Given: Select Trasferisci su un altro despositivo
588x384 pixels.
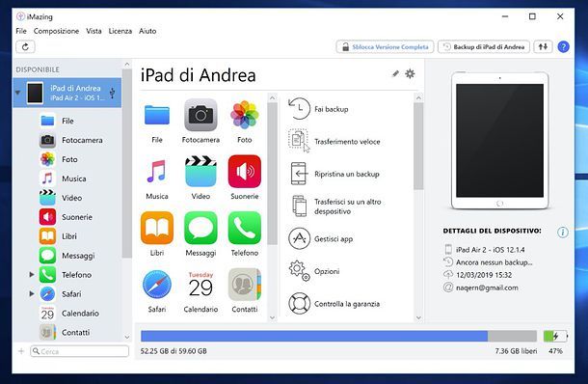Looking at the screenshot, I should click(335, 206).
